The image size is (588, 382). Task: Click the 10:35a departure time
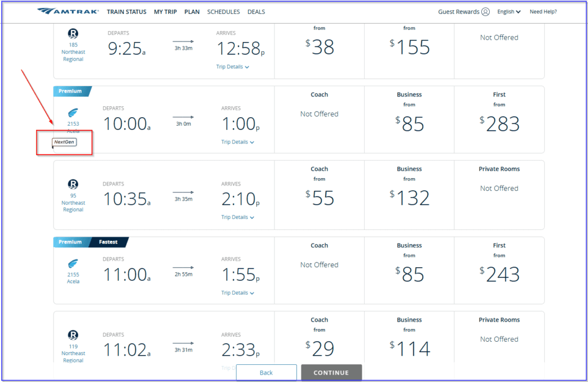coord(127,199)
